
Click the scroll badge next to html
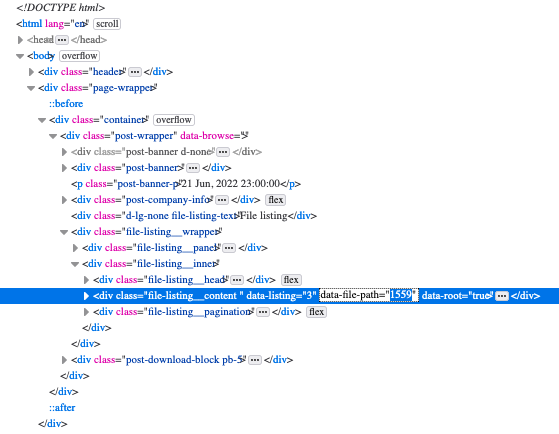click(107, 24)
